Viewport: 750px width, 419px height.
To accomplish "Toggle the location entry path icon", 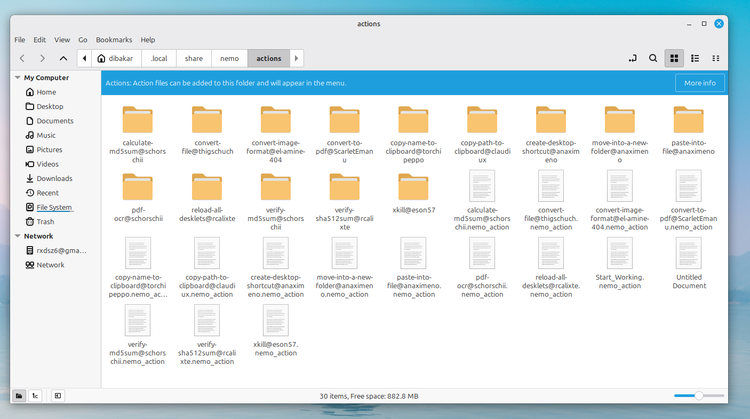I will pos(632,58).
